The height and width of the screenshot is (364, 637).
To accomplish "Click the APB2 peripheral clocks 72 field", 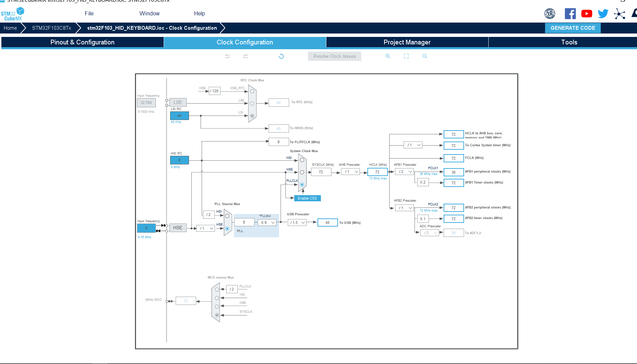I will click(x=453, y=208).
